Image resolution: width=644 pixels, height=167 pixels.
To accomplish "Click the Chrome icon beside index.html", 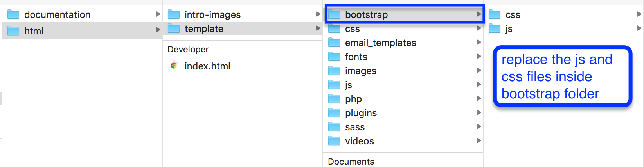I will [174, 66].
